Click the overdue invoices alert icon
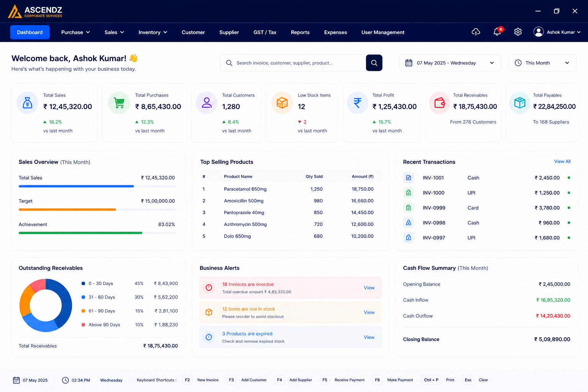The width and height of the screenshot is (588, 392). point(209,287)
